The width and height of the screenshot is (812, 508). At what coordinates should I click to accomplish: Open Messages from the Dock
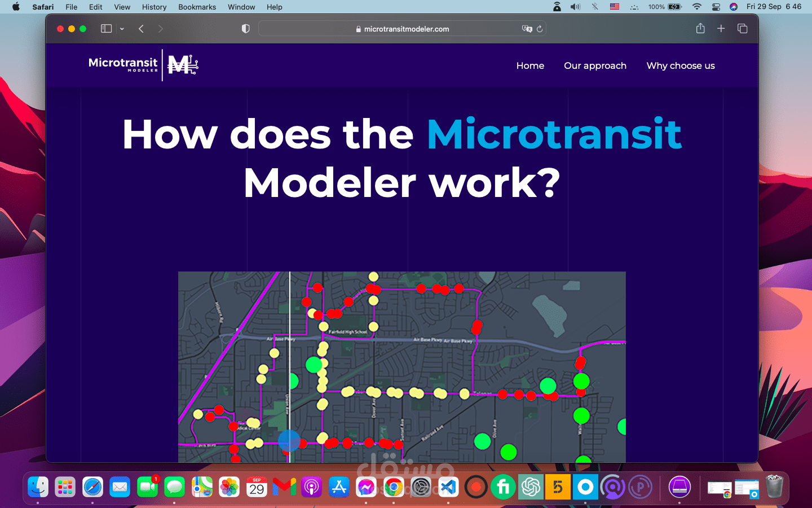tap(175, 487)
